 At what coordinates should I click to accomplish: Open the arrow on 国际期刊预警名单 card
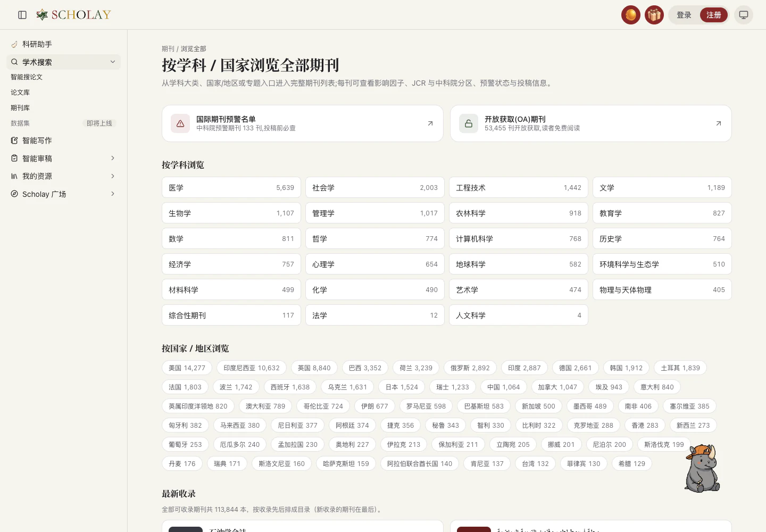430,123
